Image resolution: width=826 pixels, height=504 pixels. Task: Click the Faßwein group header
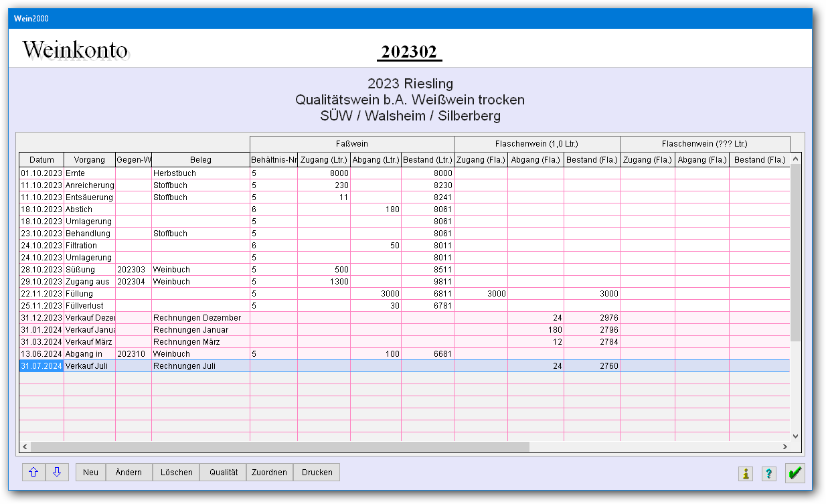click(x=352, y=144)
